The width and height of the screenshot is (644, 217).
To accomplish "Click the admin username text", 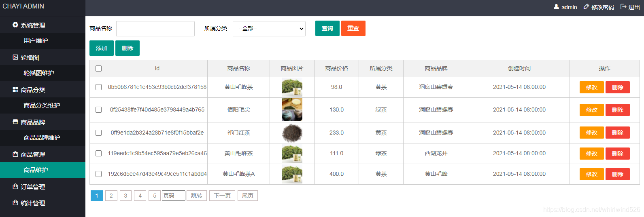I will [x=569, y=7].
